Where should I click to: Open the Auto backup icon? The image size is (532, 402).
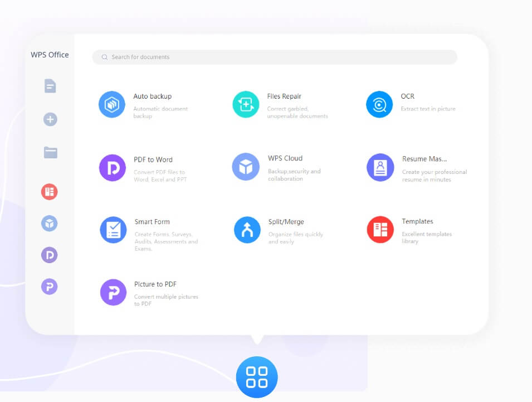[x=112, y=104]
